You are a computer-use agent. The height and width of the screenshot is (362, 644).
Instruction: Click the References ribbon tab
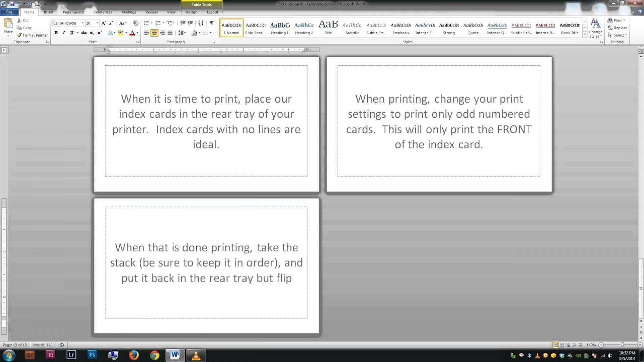coord(103,12)
